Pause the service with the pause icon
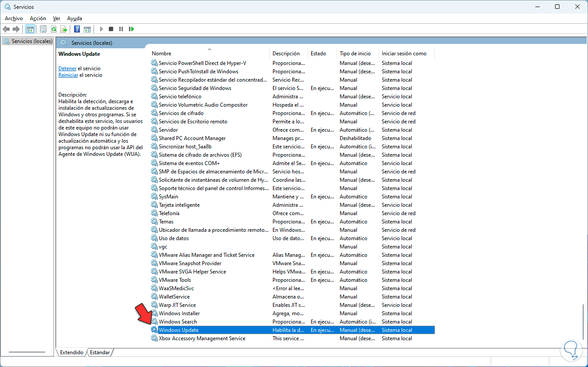This screenshot has height=367, width=588. [121, 29]
